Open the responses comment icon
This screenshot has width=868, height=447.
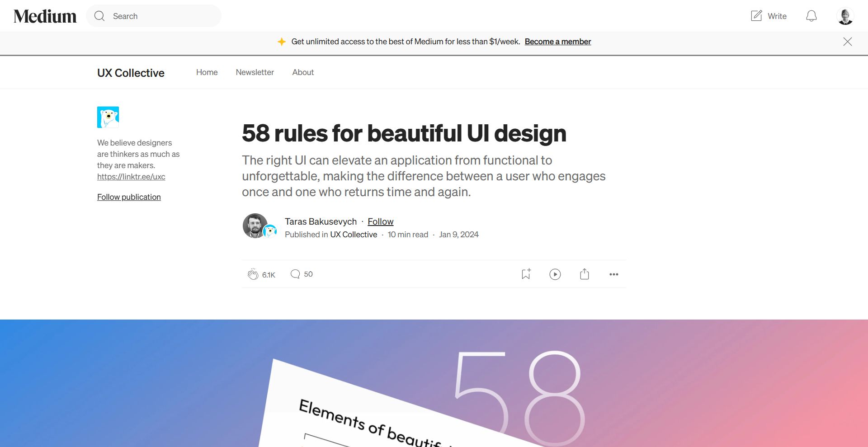coord(295,274)
